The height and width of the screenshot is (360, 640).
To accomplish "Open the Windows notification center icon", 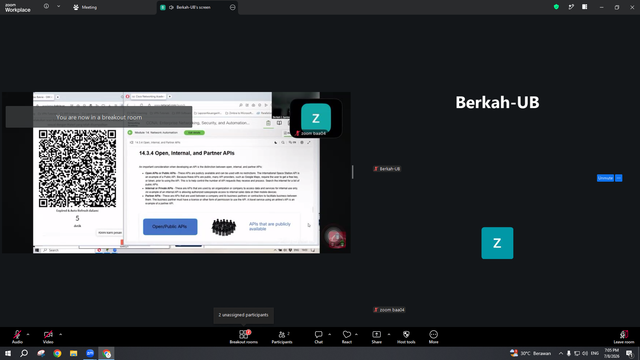I will (629, 353).
